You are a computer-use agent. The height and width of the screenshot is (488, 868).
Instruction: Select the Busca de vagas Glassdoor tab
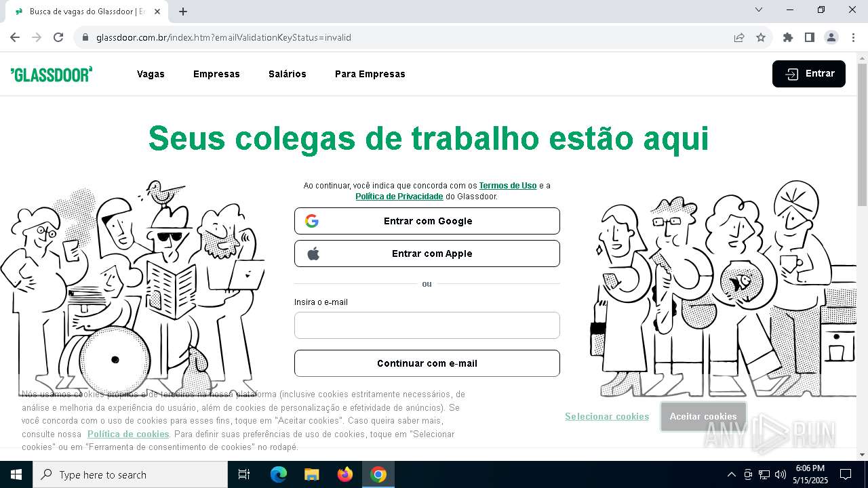click(87, 12)
